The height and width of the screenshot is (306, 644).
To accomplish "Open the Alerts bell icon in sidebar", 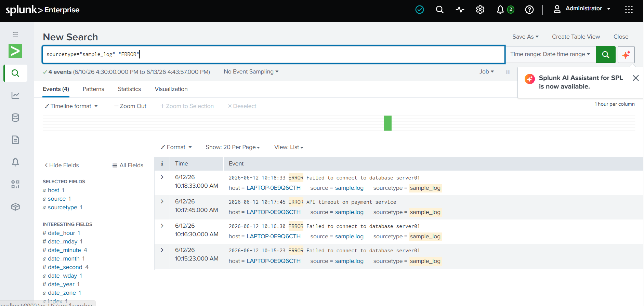I will coord(15,162).
